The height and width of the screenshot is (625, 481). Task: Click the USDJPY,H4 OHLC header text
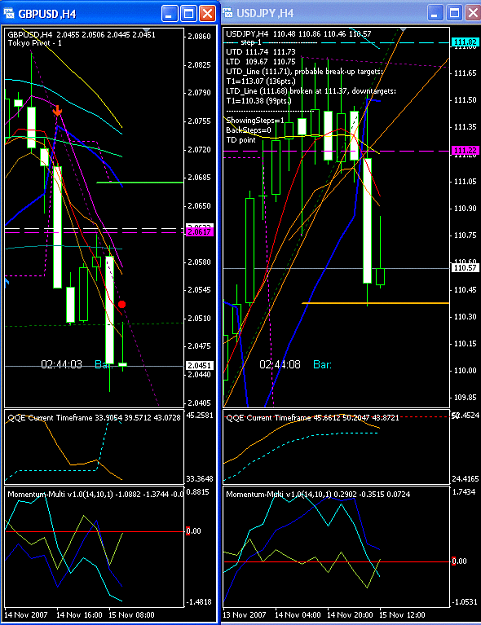click(x=298, y=34)
